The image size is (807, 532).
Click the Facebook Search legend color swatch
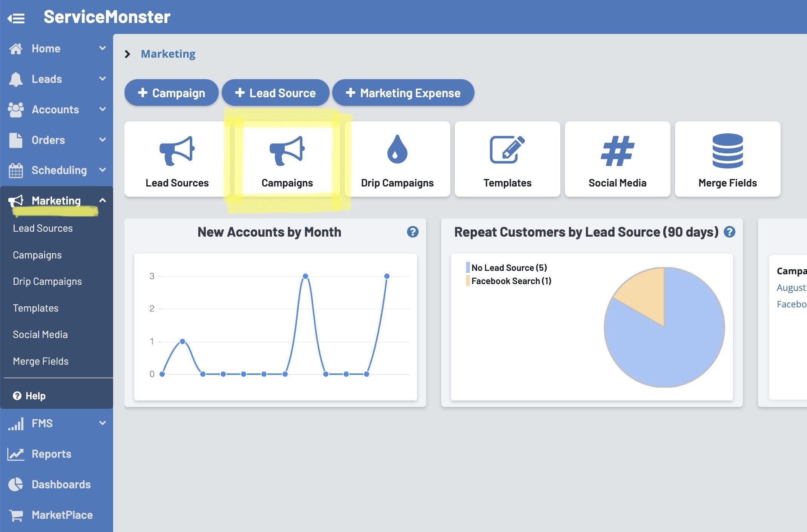pos(468,281)
